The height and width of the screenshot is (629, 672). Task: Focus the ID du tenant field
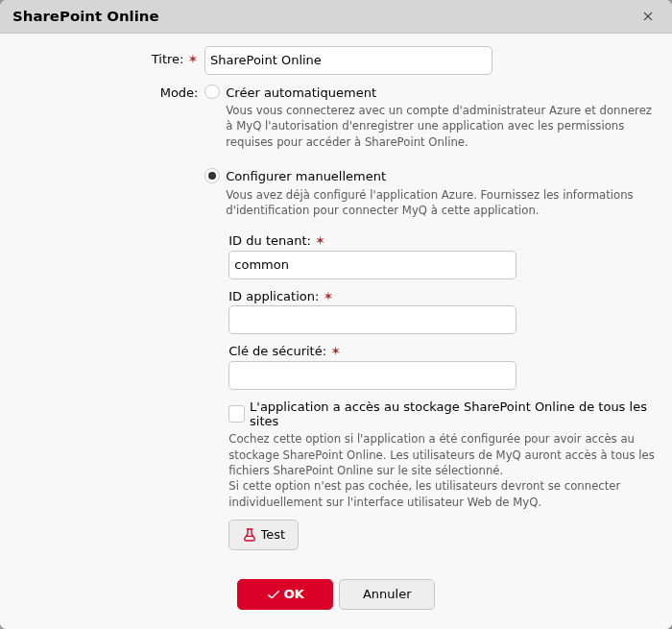[372, 265]
